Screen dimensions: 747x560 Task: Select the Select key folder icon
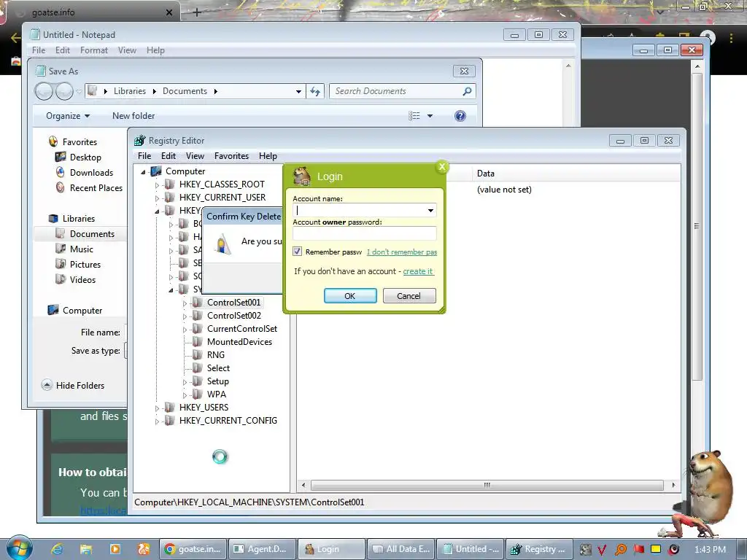[x=197, y=367]
